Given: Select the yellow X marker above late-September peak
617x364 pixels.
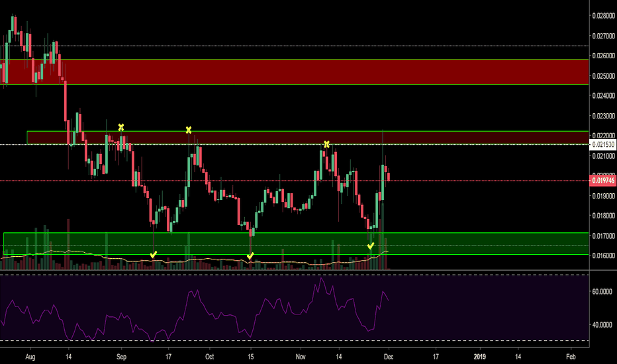Looking at the screenshot, I should pos(189,130).
